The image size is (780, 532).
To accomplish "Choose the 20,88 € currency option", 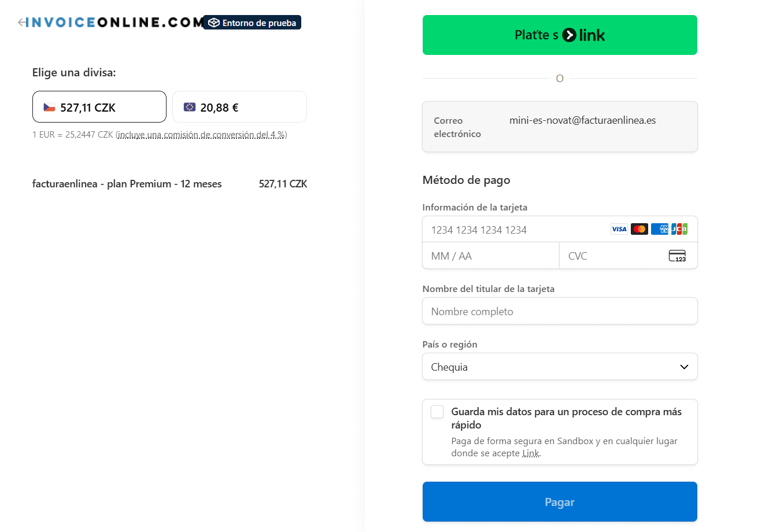I will pyautogui.click(x=239, y=106).
